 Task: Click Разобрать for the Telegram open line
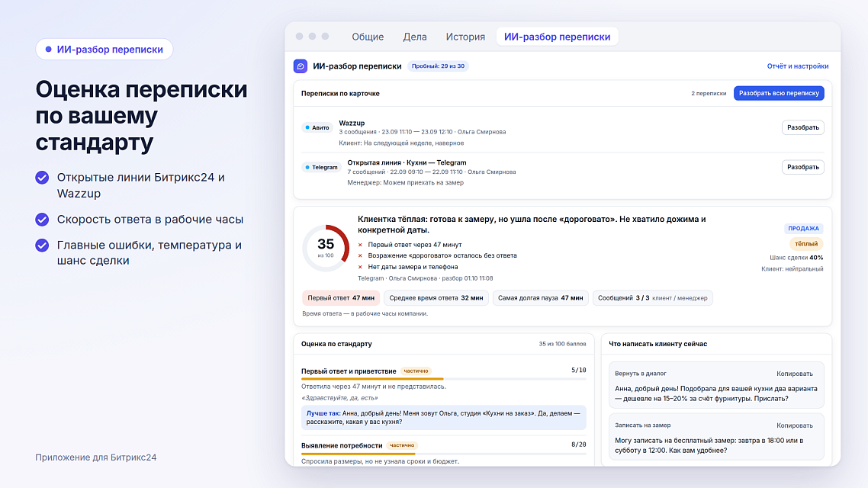tap(802, 167)
